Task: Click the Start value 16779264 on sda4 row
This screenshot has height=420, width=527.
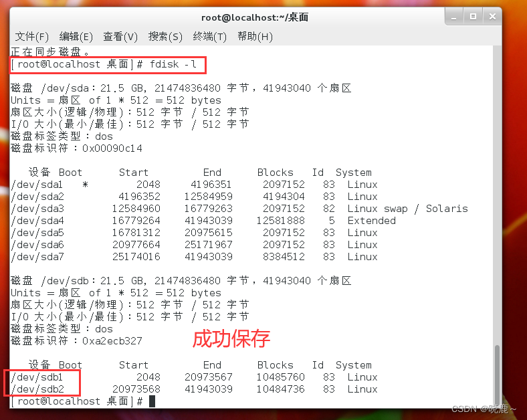Action: click(x=136, y=221)
